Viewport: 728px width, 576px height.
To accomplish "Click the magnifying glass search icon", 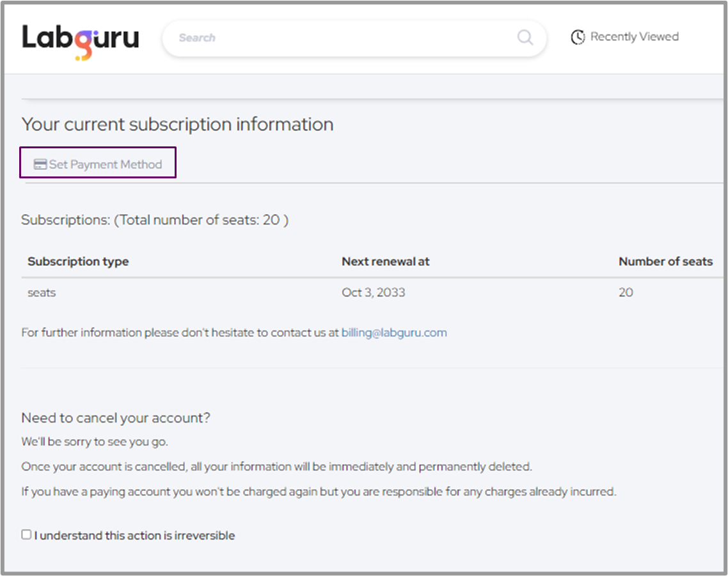I will (x=525, y=38).
